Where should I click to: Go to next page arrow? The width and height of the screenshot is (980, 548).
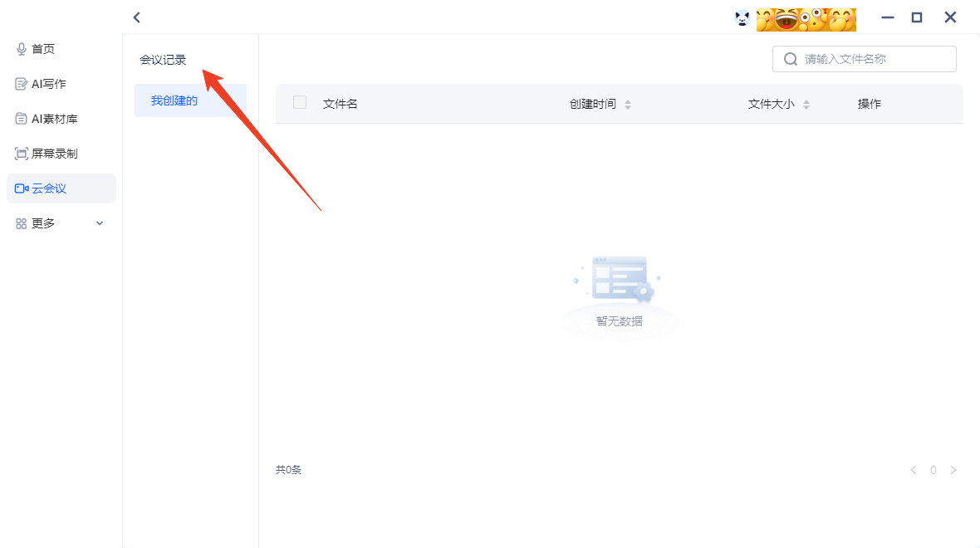click(953, 470)
